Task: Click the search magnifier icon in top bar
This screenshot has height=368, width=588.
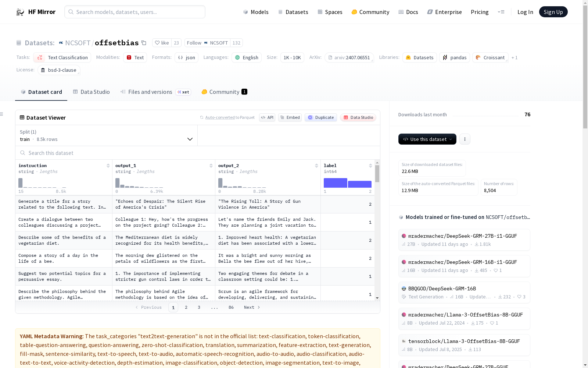Action: 71,12
